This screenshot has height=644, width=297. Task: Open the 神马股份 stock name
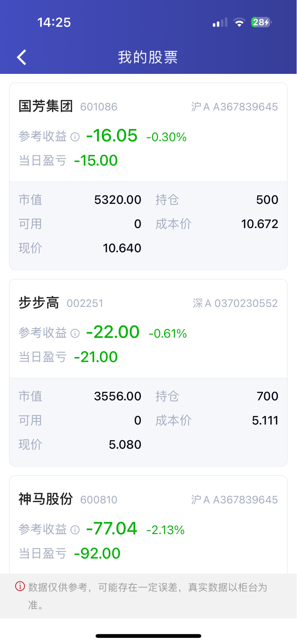pyautogui.click(x=46, y=499)
